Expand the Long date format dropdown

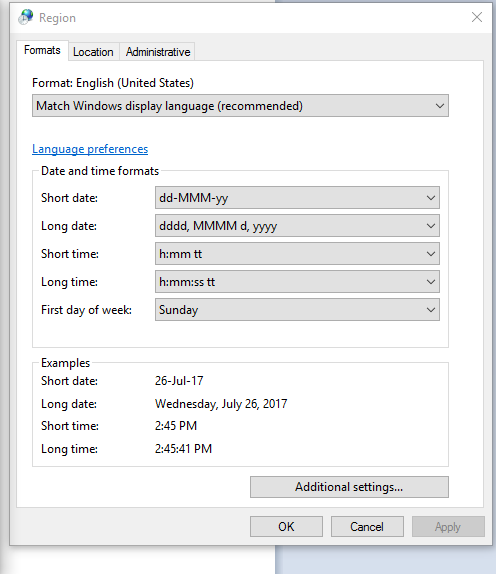click(x=297, y=226)
